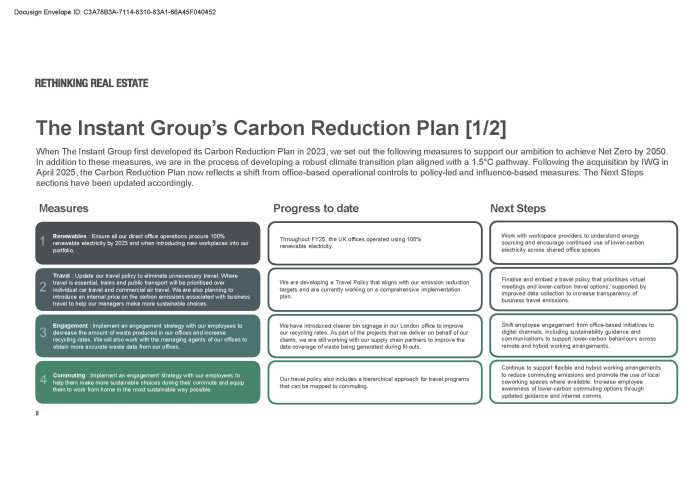Image resolution: width=700 pixels, height=495 pixels.
Task: Click the page number 8
Action: tap(37, 413)
